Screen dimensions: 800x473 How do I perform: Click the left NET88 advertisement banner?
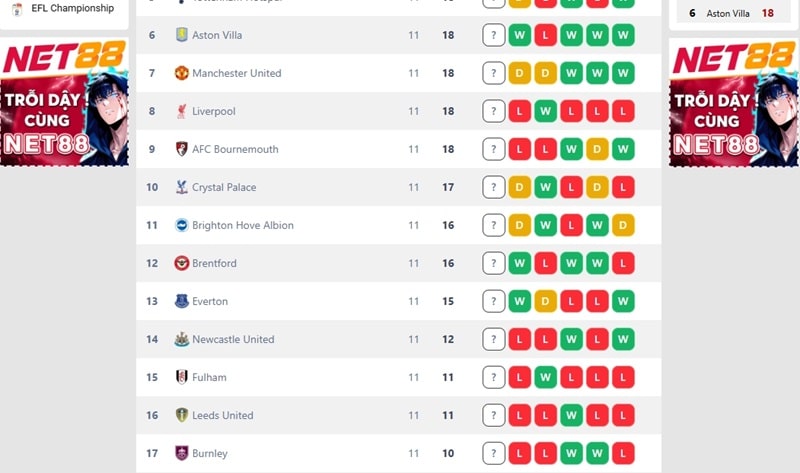pyautogui.click(x=64, y=102)
